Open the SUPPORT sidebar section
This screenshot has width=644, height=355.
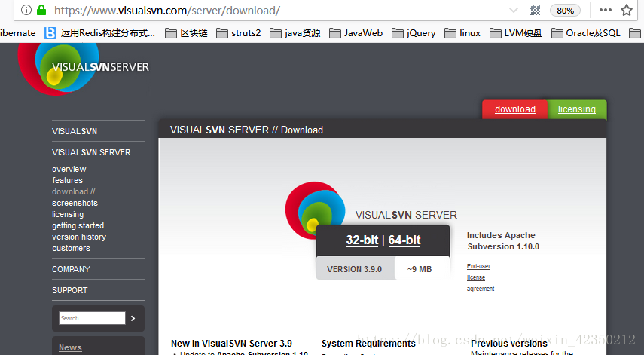70,290
